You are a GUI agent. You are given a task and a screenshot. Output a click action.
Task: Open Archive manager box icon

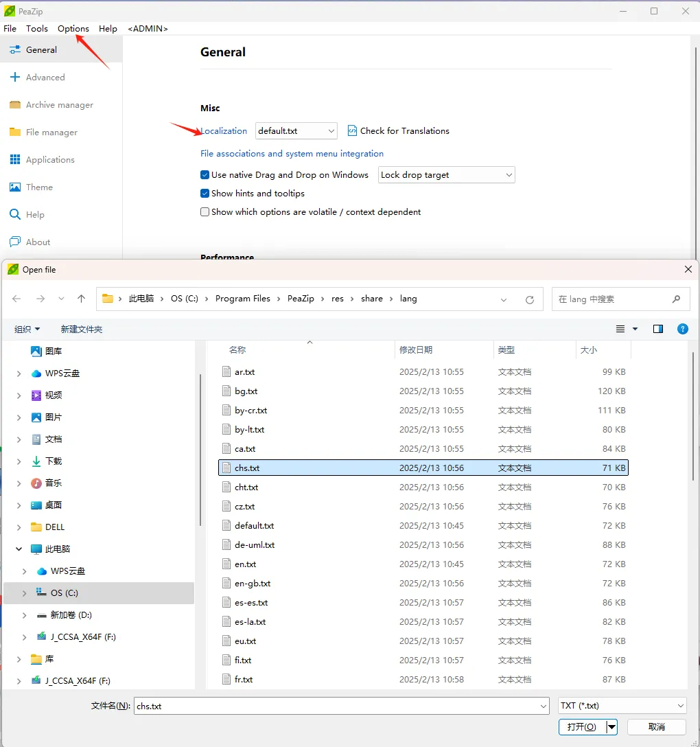15,105
